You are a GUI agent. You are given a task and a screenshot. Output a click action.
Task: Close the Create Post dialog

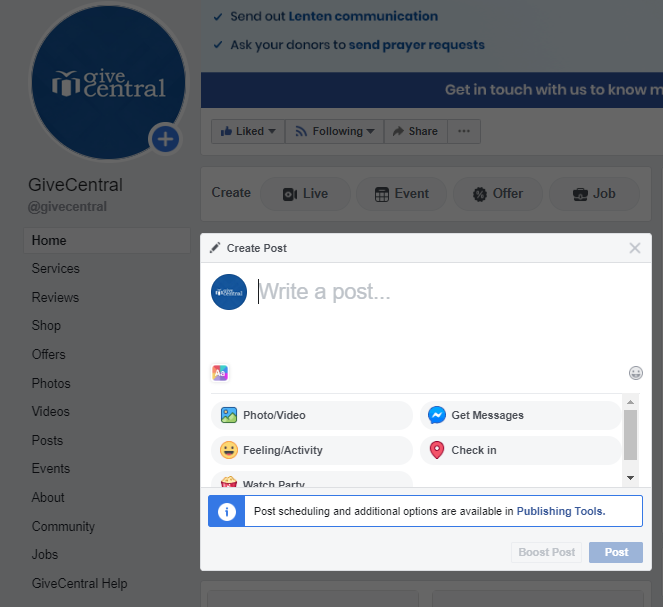[635, 248]
